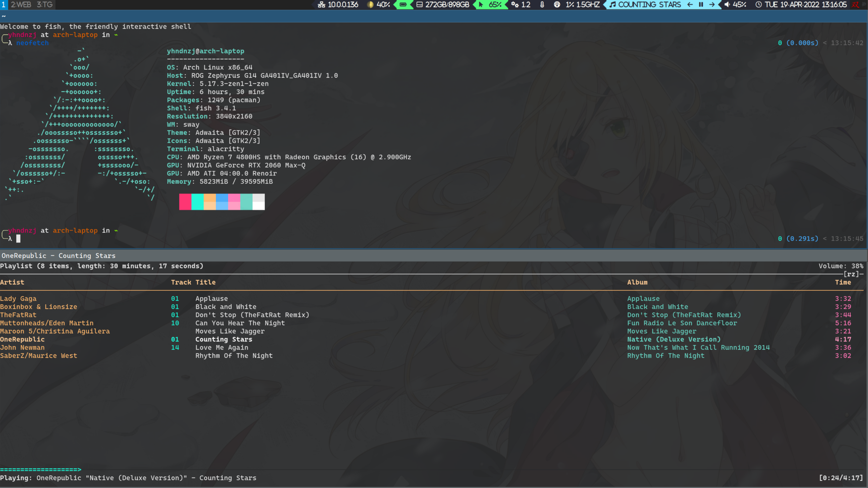Skip to previous track with left arrow

pyautogui.click(x=690, y=5)
